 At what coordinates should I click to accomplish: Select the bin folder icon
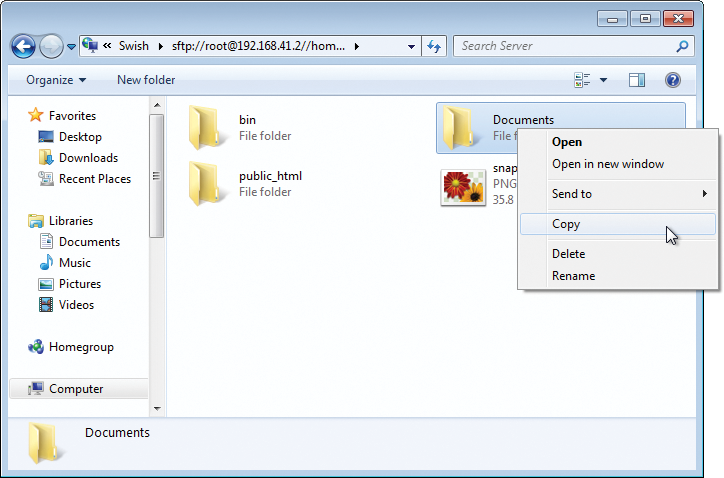pos(204,127)
